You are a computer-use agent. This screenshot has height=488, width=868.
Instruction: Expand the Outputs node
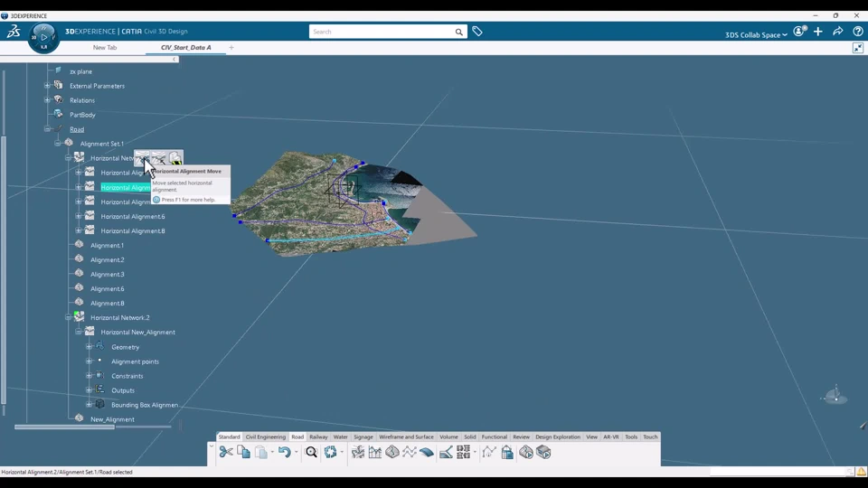[x=90, y=390]
